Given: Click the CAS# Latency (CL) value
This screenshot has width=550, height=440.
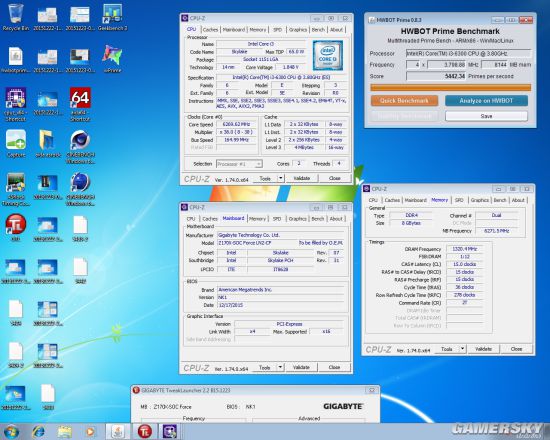Looking at the screenshot, I should pyautogui.click(x=464, y=264).
